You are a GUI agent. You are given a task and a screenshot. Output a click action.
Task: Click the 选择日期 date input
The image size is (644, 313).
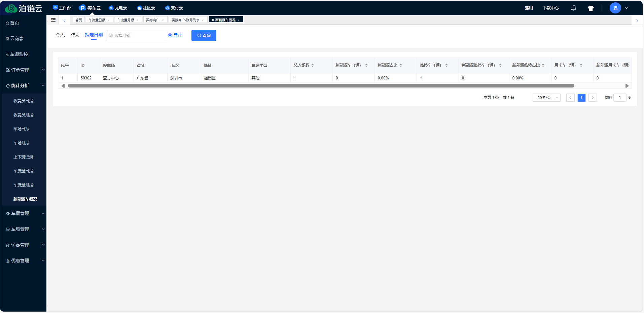pos(136,36)
